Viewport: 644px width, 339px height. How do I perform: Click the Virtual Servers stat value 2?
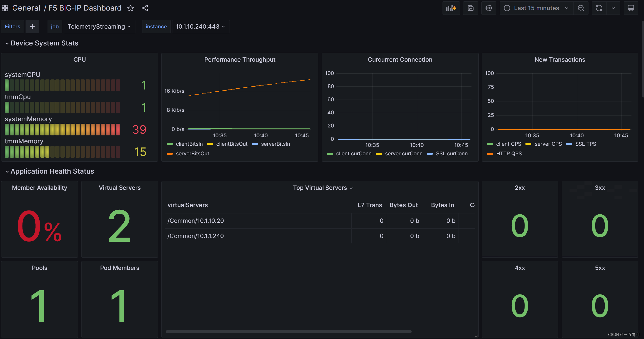[x=119, y=226]
